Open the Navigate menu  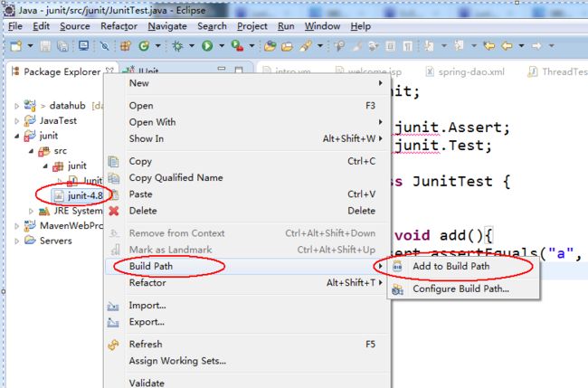click(167, 26)
